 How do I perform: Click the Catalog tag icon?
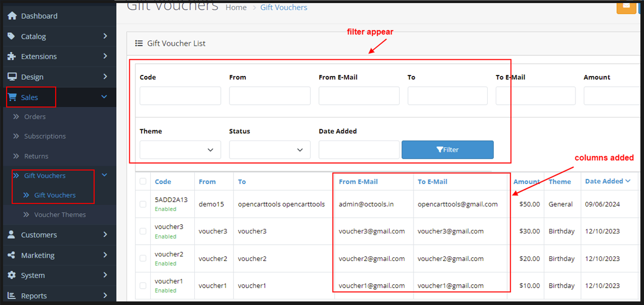click(12, 36)
